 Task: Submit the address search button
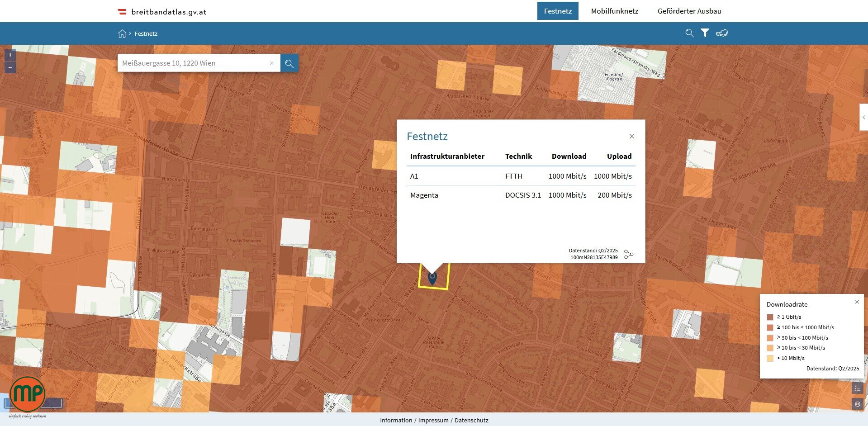(x=289, y=63)
